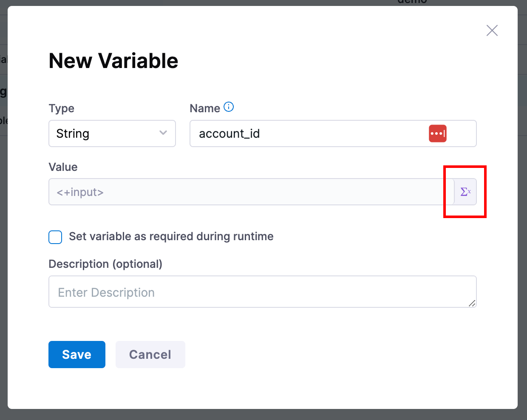Click the Description (optional) label
The height and width of the screenshot is (420, 527).
(105, 264)
